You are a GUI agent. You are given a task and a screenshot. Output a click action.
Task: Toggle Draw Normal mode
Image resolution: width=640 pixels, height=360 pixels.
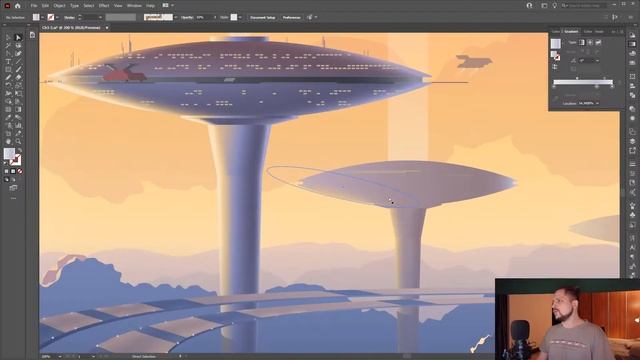[x=6, y=180]
